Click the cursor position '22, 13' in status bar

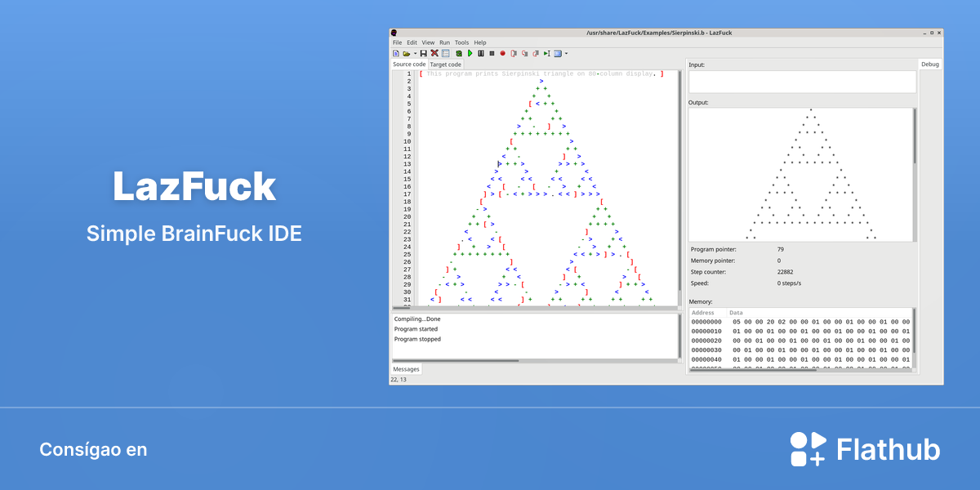click(400, 380)
